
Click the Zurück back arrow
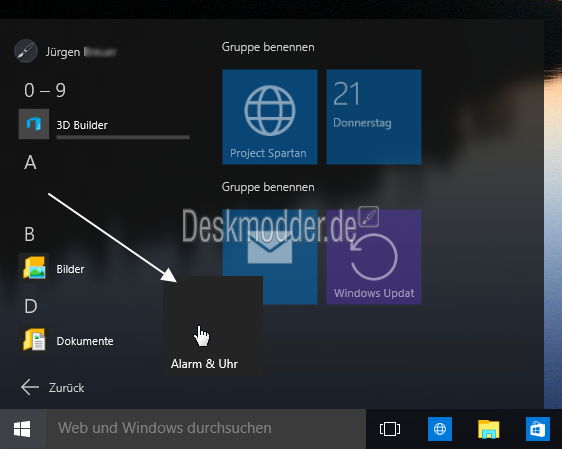tap(30, 387)
